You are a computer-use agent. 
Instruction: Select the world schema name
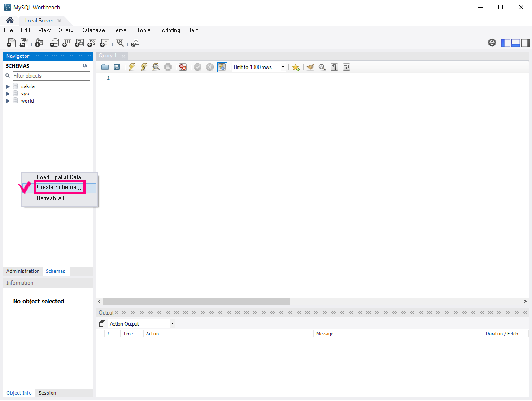coord(27,101)
